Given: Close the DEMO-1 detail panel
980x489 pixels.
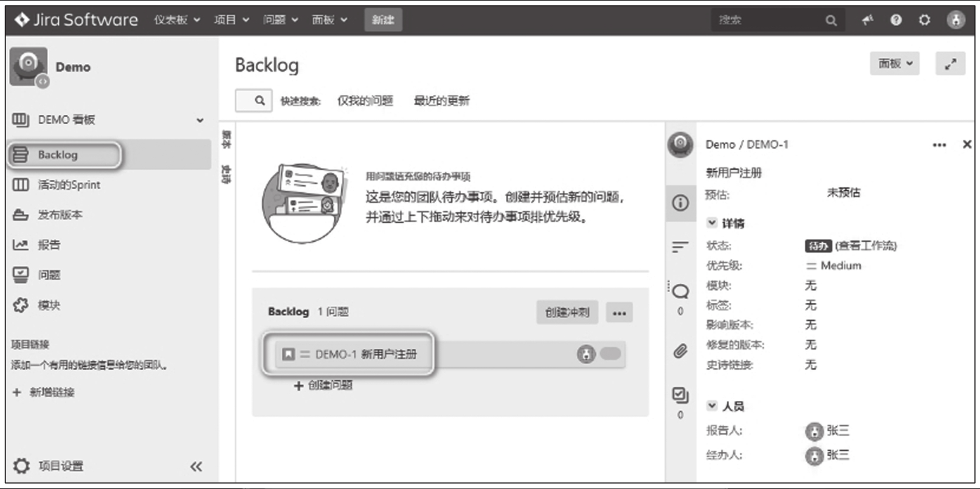Looking at the screenshot, I should (967, 144).
